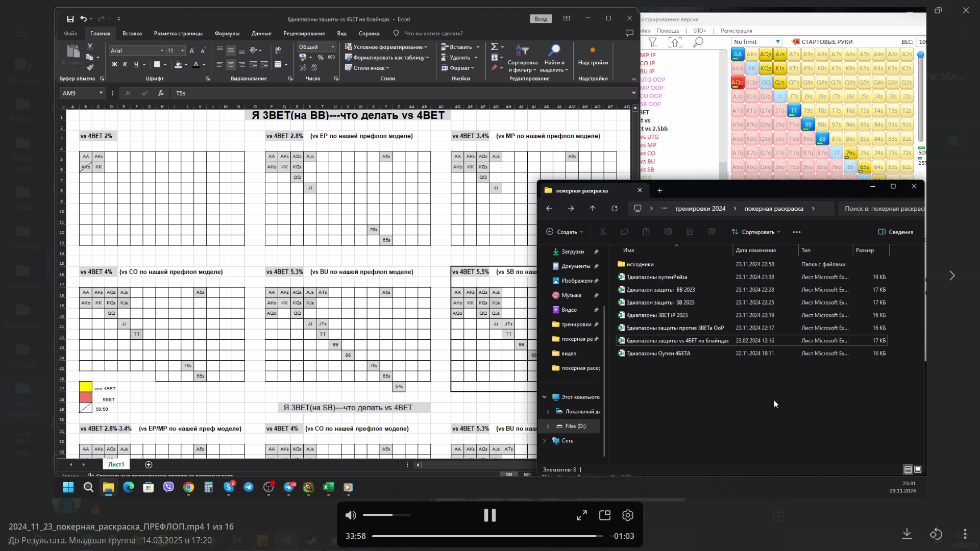980x551 pixels.
Task: Switch to the Рецензирование tab
Action: [x=304, y=33]
